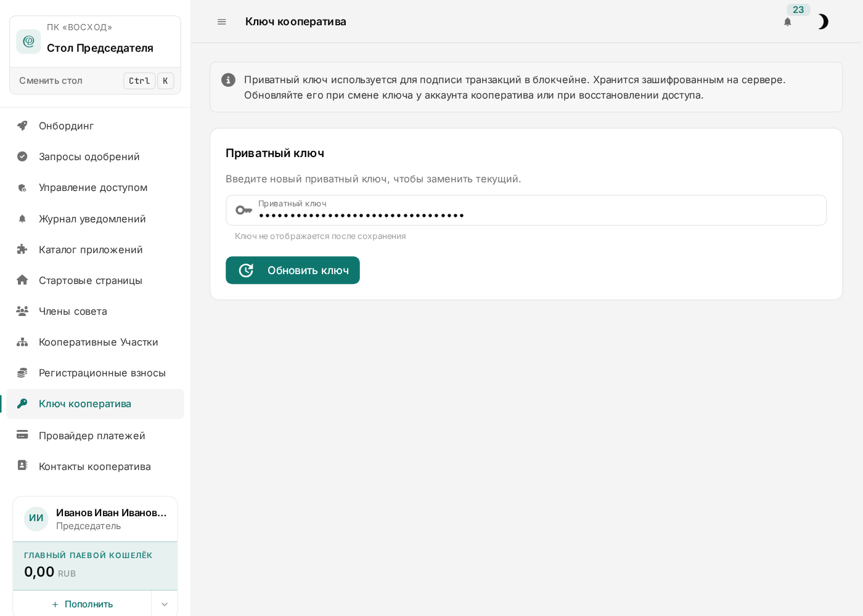Click the Ключ кооператива page title
Image resolution: width=863 pixels, height=616 pixels.
pos(296,22)
